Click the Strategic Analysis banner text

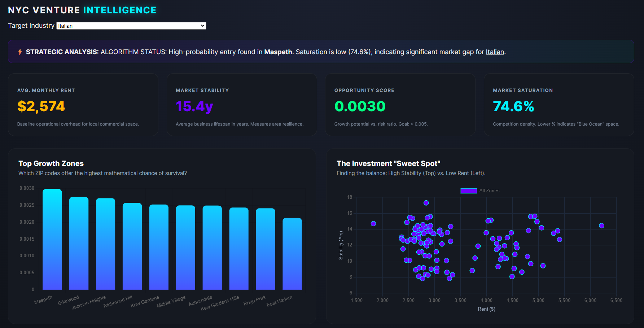click(265, 52)
